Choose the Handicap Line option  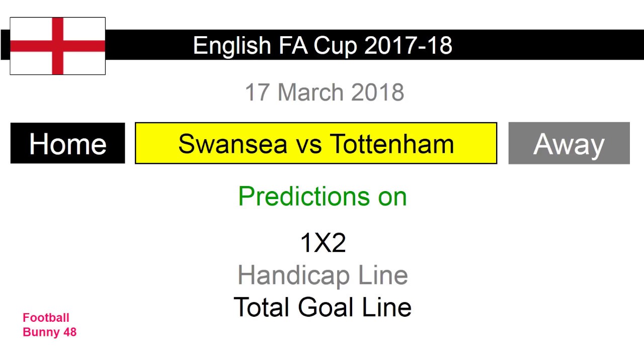tap(323, 275)
